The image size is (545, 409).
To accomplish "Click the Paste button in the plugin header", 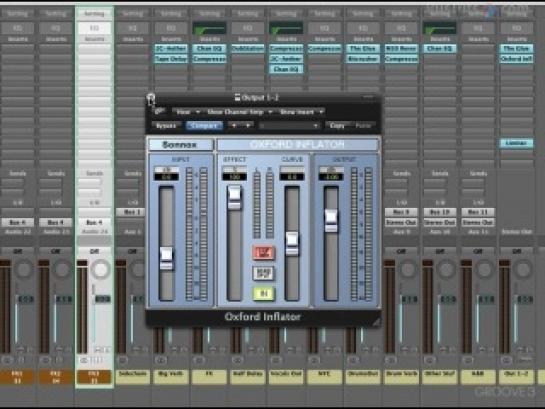I will click(363, 125).
